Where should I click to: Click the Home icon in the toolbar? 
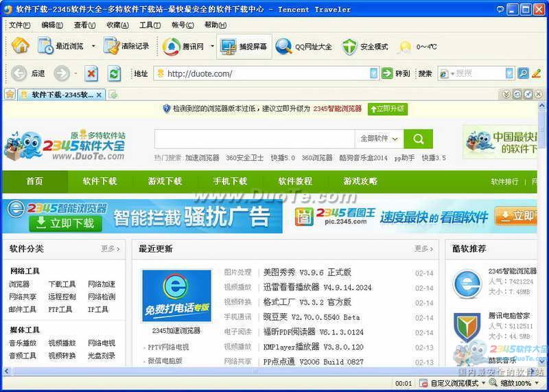[x=21, y=45]
